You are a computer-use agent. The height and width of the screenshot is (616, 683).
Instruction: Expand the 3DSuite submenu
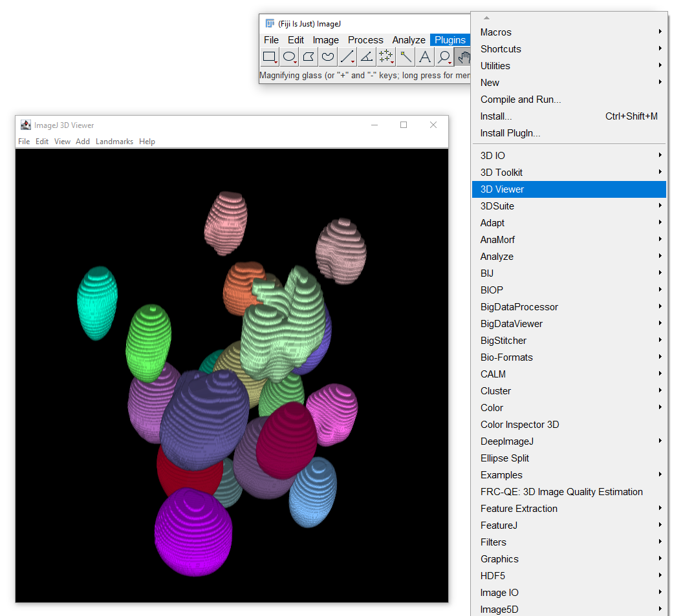(x=569, y=206)
